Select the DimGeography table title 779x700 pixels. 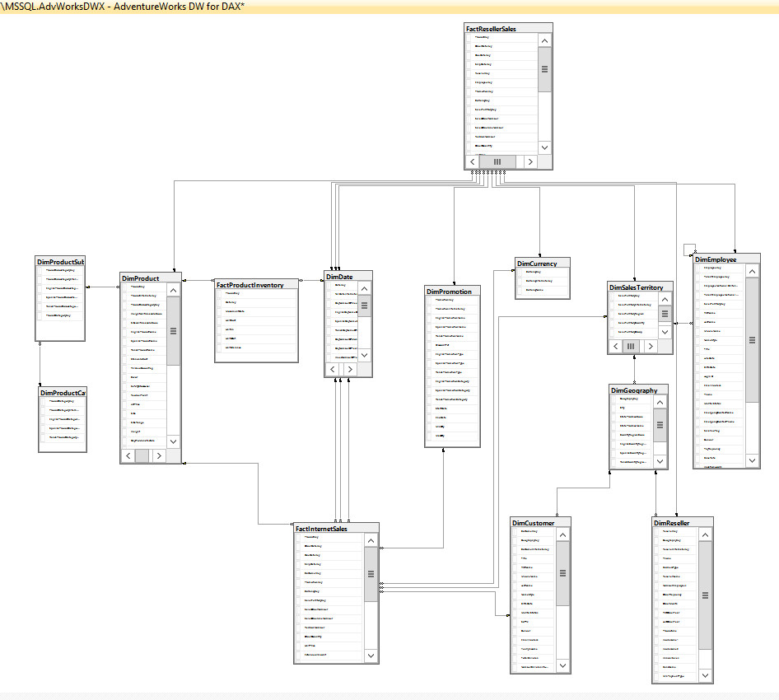[x=634, y=390]
